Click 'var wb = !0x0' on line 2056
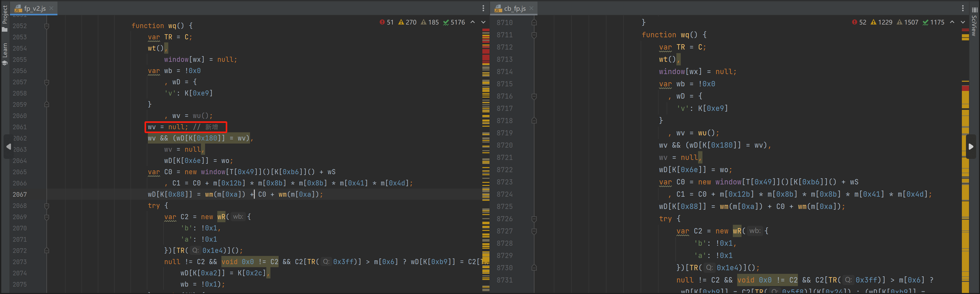The width and height of the screenshot is (980, 294). [x=174, y=71]
